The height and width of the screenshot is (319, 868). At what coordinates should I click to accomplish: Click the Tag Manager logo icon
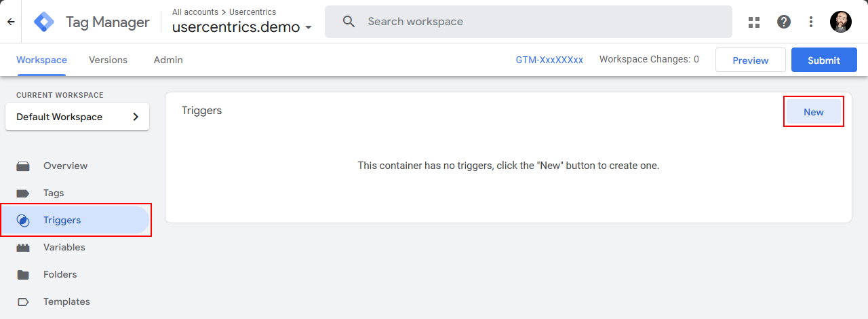coord(44,22)
